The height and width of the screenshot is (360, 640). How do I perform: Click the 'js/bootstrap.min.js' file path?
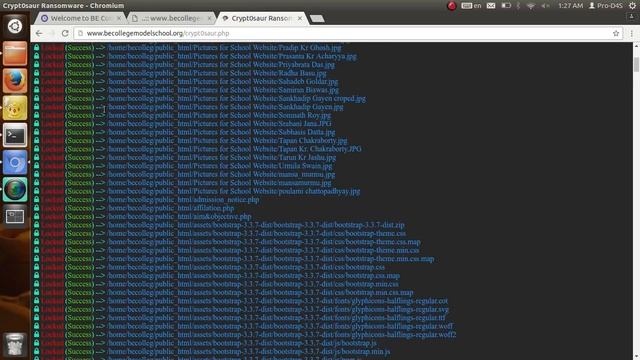(x=249, y=351)
